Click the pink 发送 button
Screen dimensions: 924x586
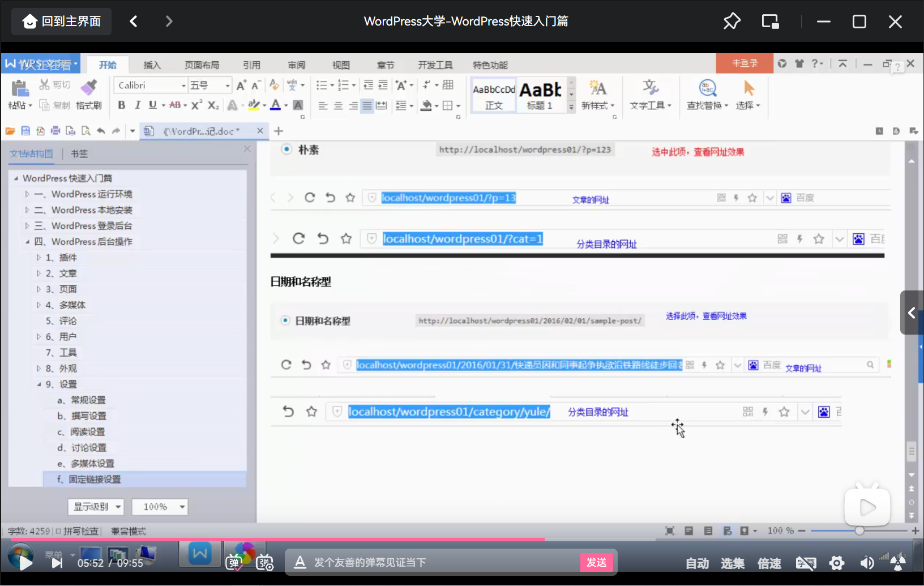coord(597,562)
